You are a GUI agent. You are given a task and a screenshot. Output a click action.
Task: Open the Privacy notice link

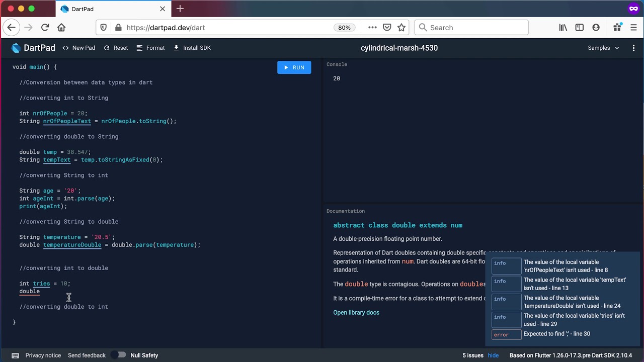pyautogui.click(x=43, y=355)
